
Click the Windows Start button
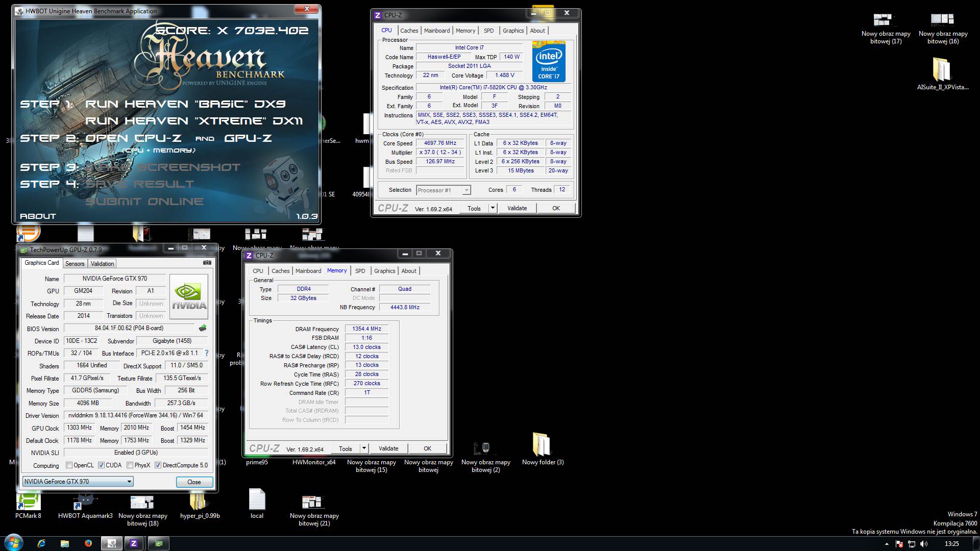tap(14, 543)
